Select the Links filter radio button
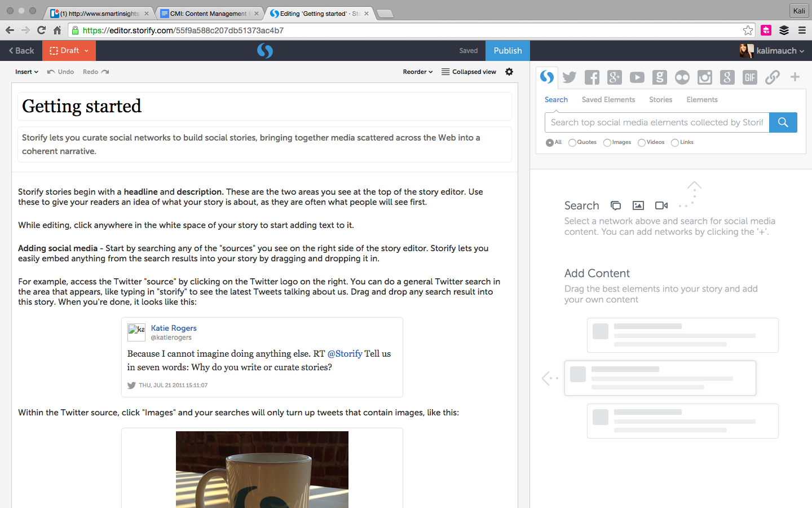This screenshot has width=812, height=508. click(x=675, y=143)
